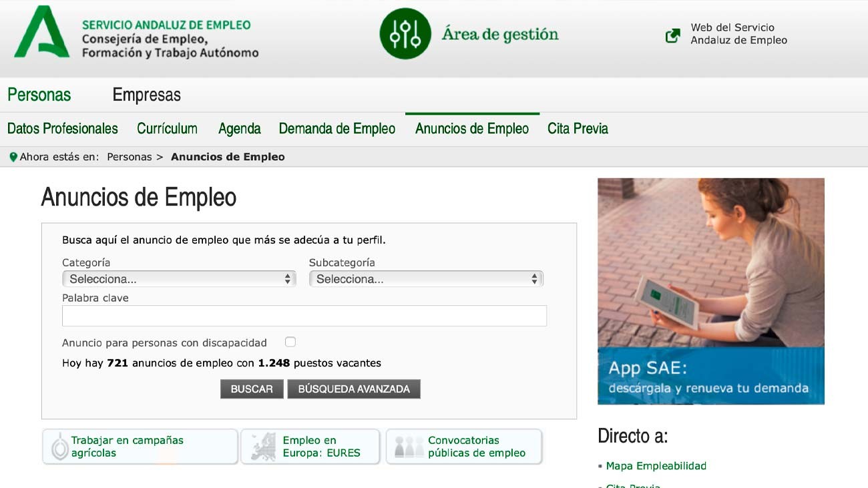Click the location pin icon in breadcrumb

tap(13, 158)
